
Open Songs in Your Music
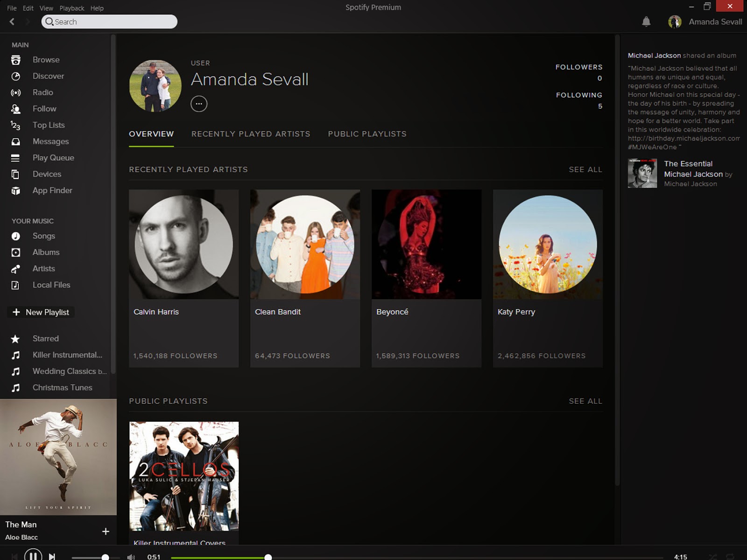[x=44, y=236]
